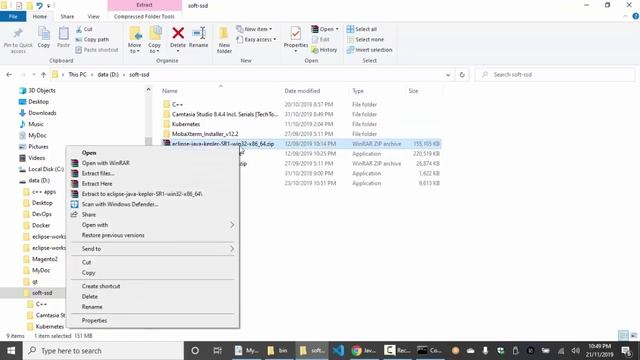Click Invert selection in ribbon
Viewport: 640px width, 360px height.
(369, 50)
